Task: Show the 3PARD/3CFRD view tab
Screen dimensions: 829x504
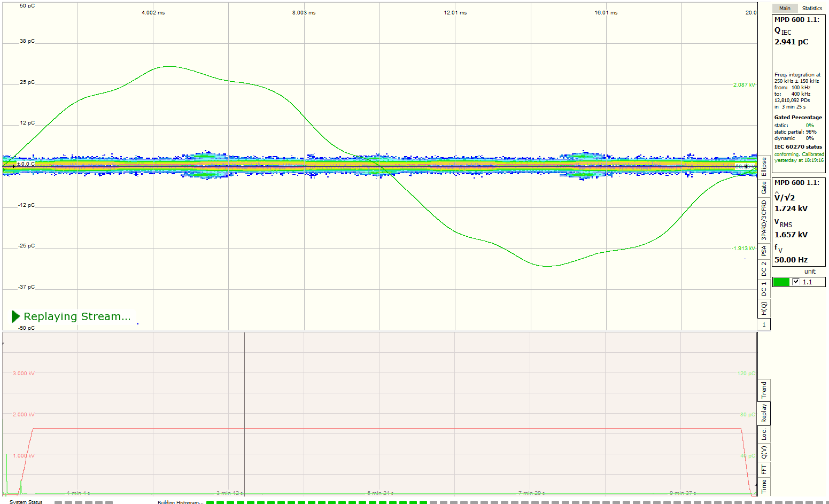Action: click(764, 220)
